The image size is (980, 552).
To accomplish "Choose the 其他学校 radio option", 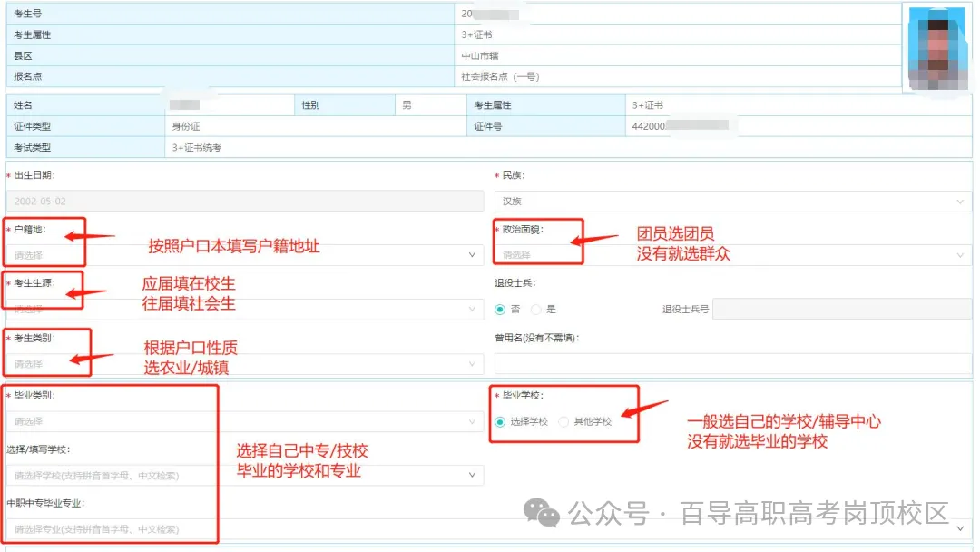I will coord(563,422).
